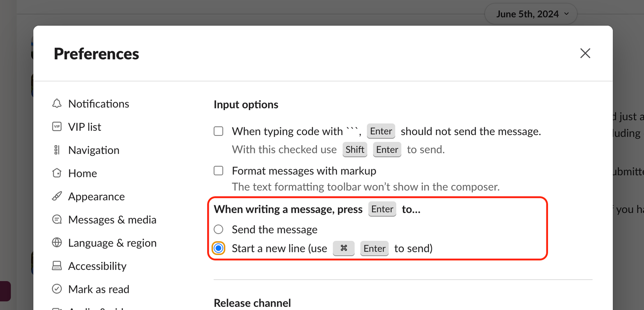Screen dimensions: 644x310
Task: Select the Navigation sidebar icon
Action: click(57, 150)
